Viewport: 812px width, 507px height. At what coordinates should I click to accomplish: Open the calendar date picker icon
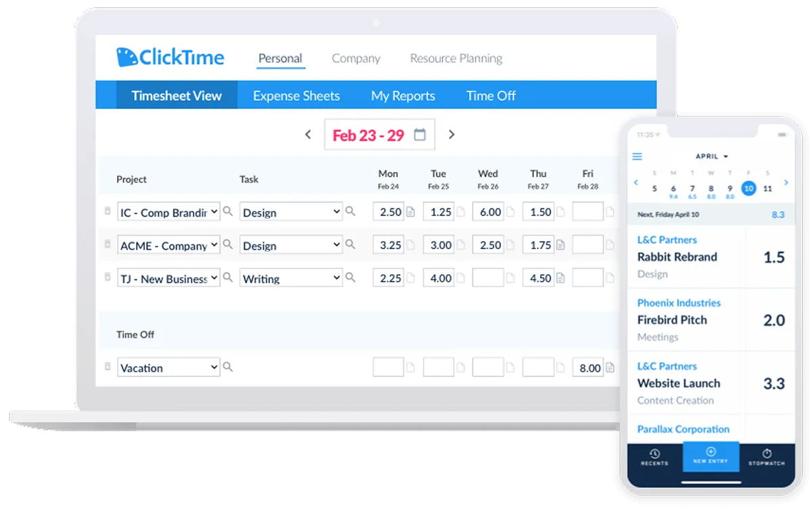tap(420, 135)
